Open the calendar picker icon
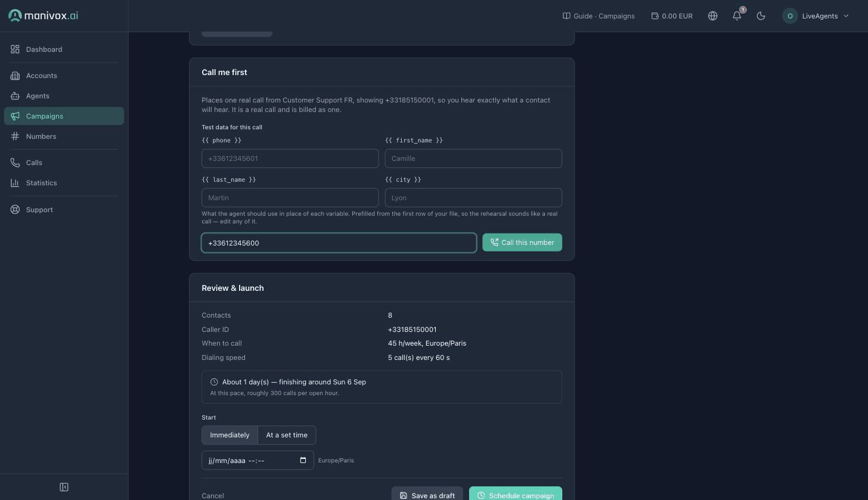This screenshot has height=500, width=868. click(x=303, y=460)
